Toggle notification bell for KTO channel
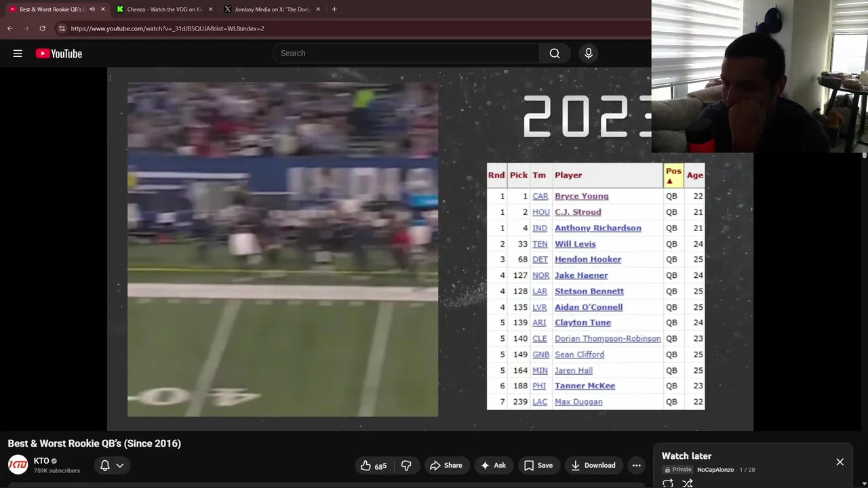Screen dimensions: 868x488 point(105,466)
